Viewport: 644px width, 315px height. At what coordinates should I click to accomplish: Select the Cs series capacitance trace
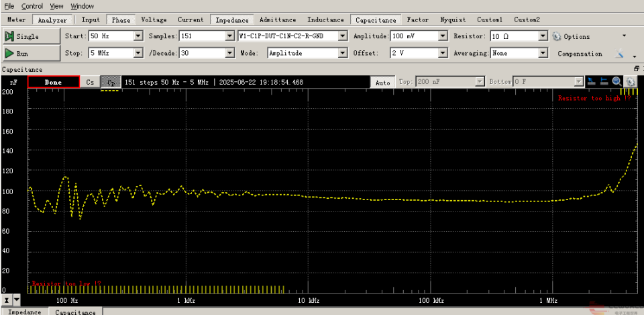[x=90, y=82]
